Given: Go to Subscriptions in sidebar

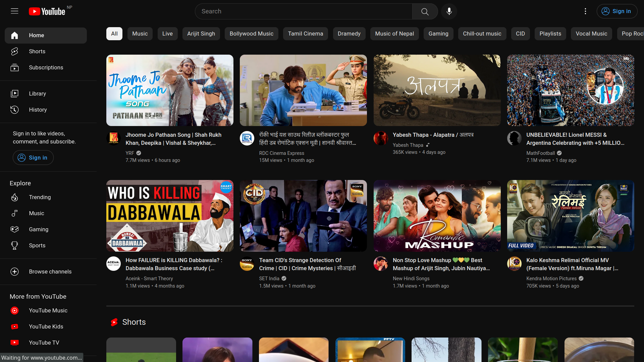Looking at the screenshot, I should click(46, 67).
